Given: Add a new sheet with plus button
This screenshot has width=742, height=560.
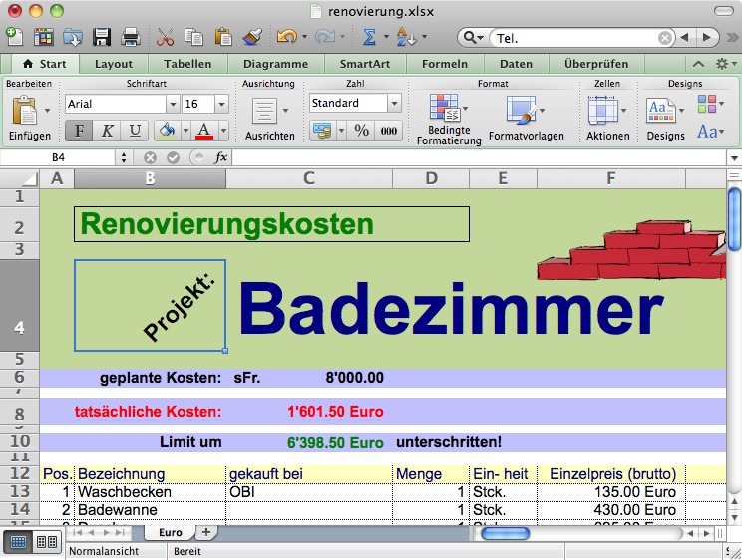Looking at the screenshot, I should click(x=206, y=533).
